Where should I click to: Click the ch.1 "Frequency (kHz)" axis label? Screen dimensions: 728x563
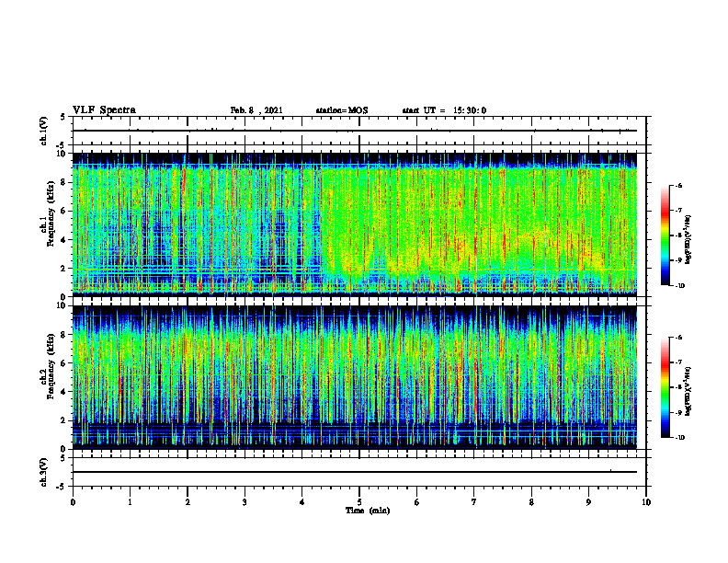tap(51, 212)
